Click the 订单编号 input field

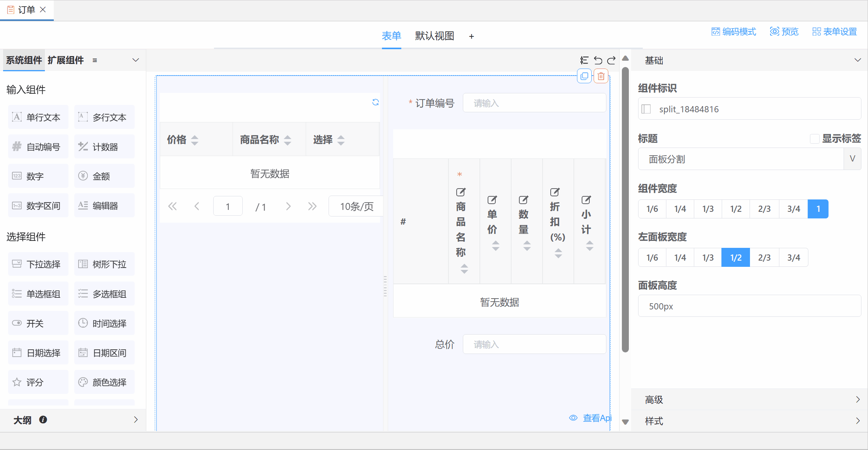(x=534, y=103)
